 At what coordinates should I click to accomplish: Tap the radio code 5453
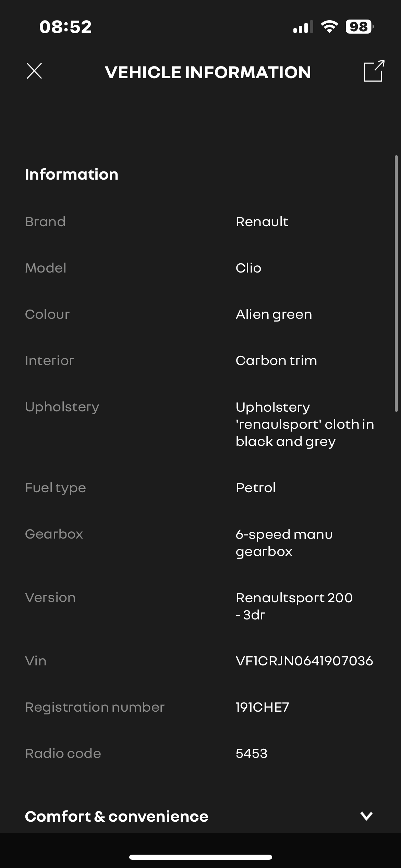pyautogui.click(x=251, y=753)
